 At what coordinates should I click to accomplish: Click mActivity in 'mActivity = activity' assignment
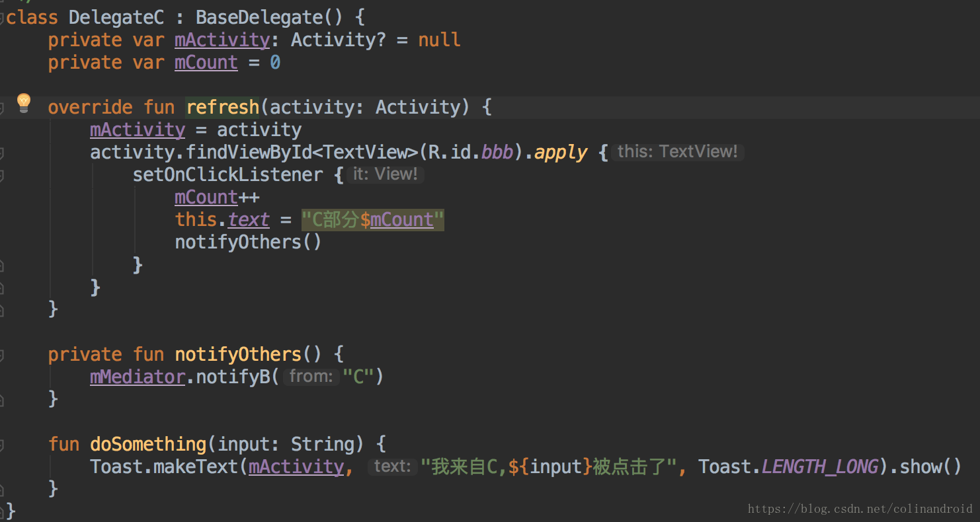coord(138,130)
